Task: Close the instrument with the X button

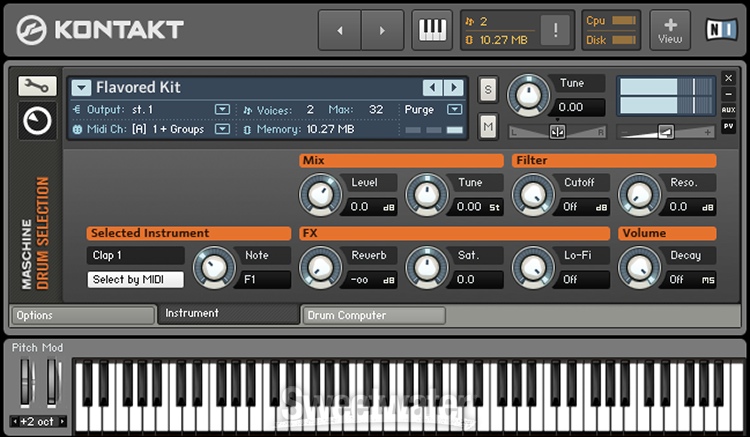Action: [x=728, y=78]
